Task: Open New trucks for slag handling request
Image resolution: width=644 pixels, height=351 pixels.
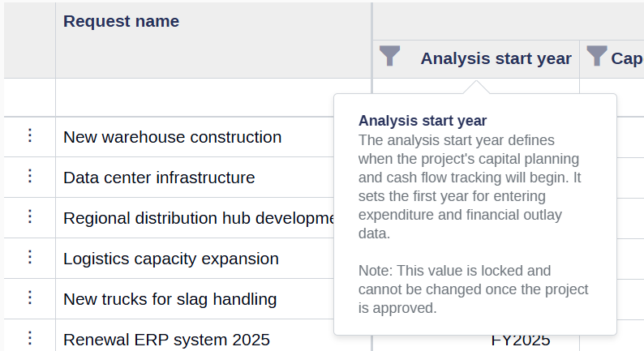Action: pos(170,300)
